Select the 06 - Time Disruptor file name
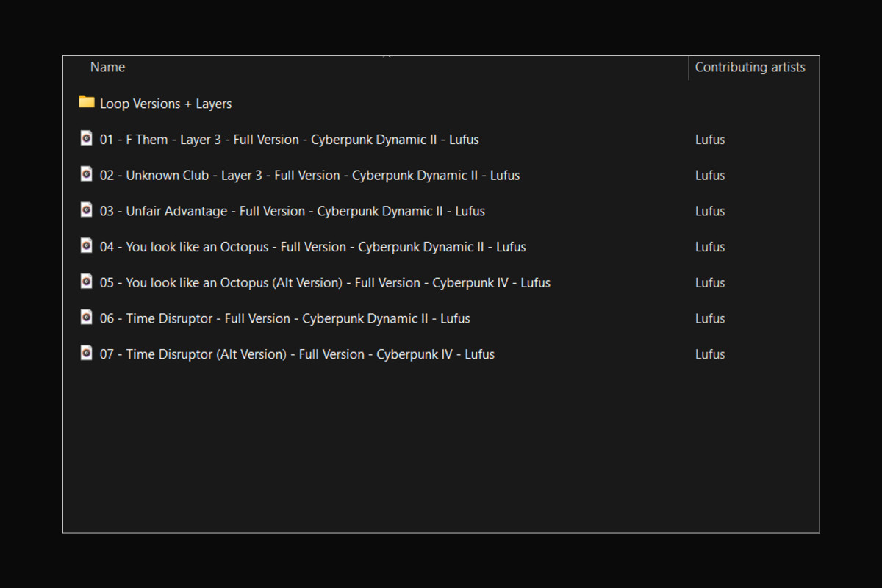This screenshot has width=882, height=588. [284, 318]
